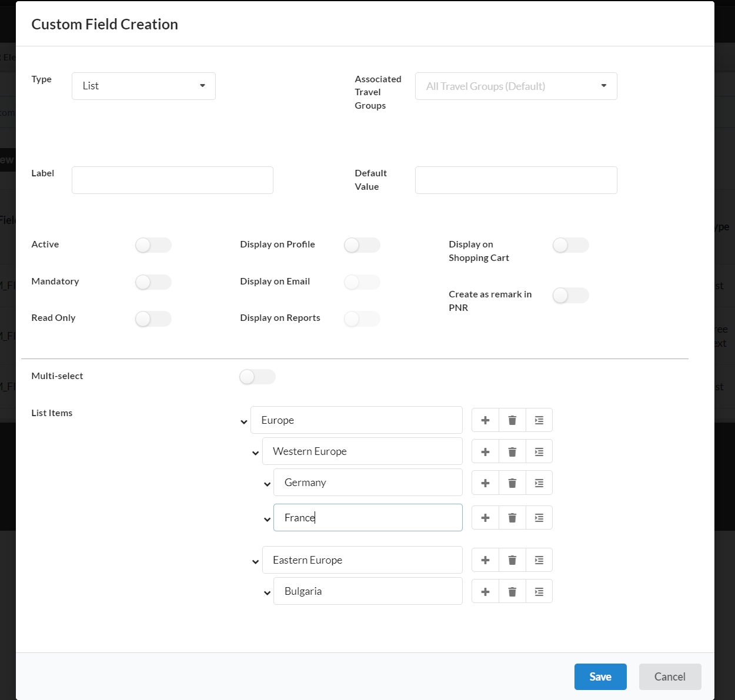Indent the France list item

click(x=539, y=518)
